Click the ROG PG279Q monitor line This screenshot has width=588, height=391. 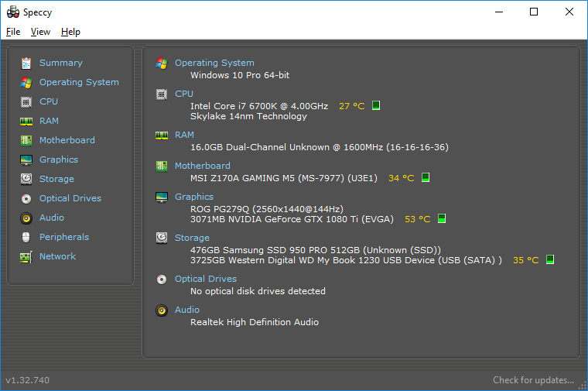(267, 209)
